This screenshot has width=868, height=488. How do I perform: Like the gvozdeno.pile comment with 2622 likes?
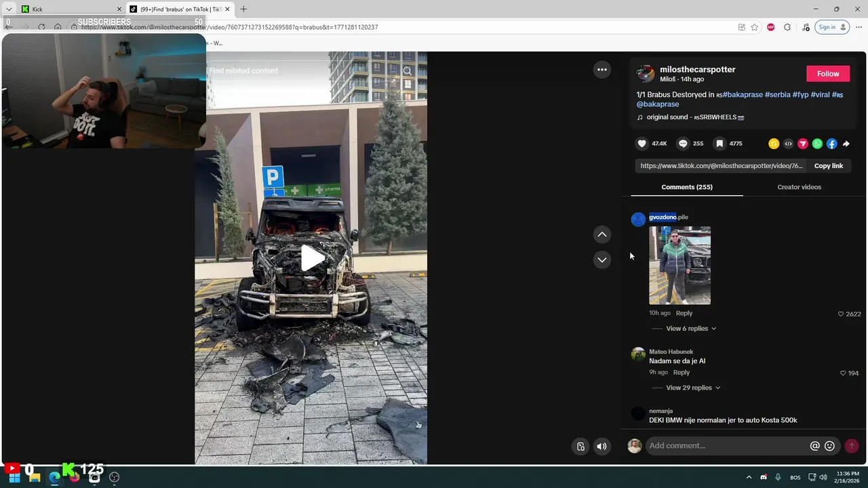pyautogui.click(x=841, y=314)
